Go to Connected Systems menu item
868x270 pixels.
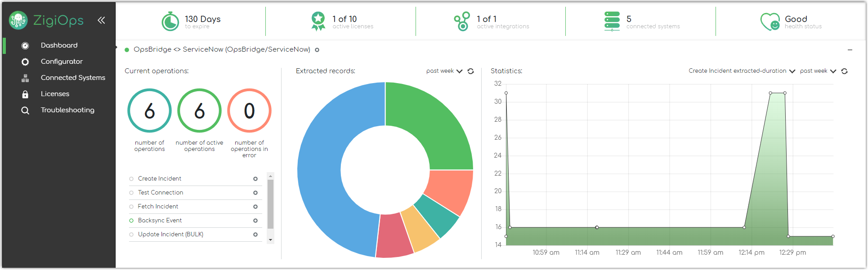click(73, 78)
